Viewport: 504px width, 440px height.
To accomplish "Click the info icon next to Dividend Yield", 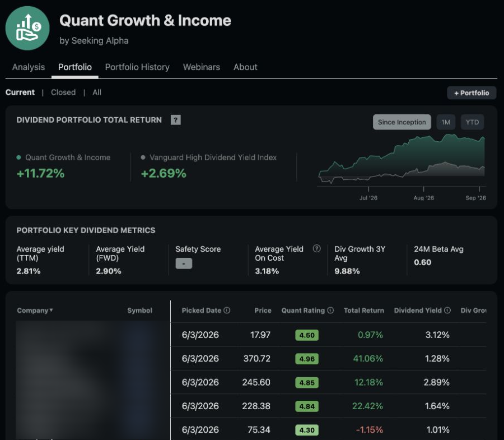I will coord(447,311).
